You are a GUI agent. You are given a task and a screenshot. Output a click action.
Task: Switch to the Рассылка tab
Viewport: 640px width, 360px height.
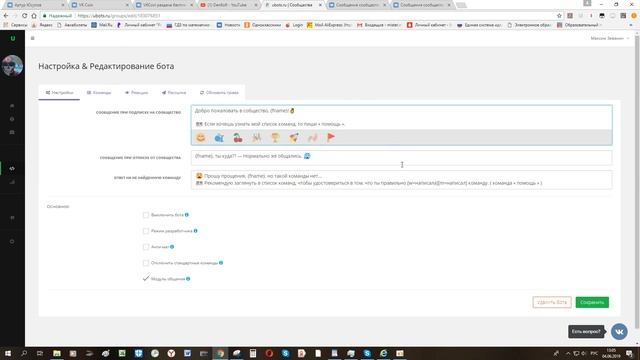174,93
